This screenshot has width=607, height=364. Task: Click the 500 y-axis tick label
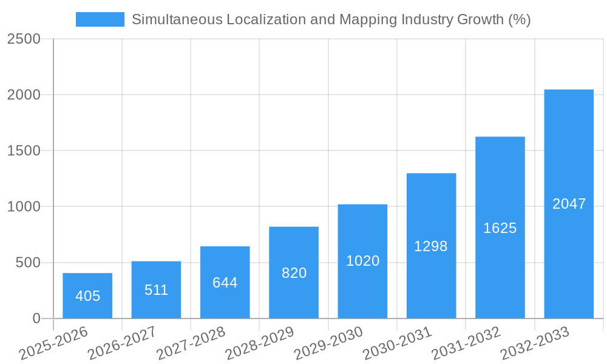point(29,263)
